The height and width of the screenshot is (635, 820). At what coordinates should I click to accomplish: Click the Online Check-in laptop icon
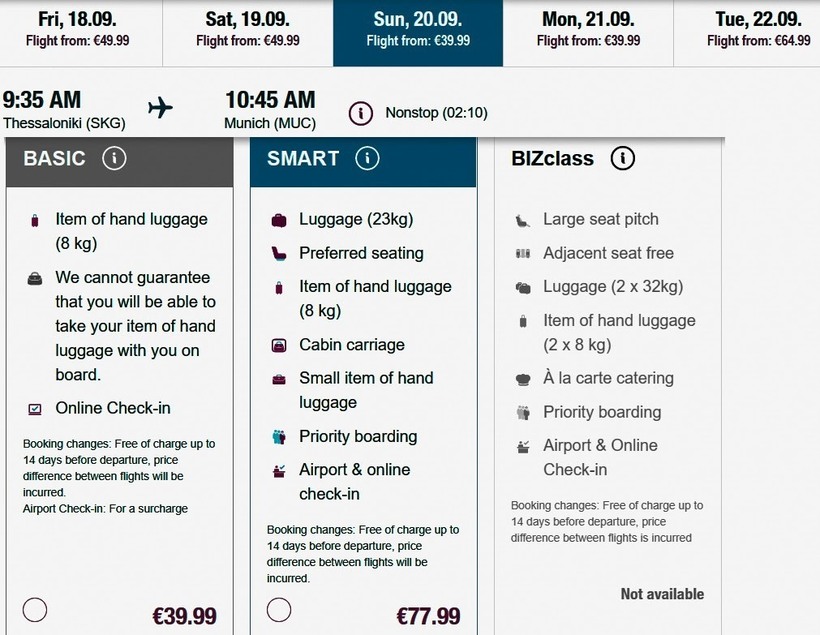point(35,408)
